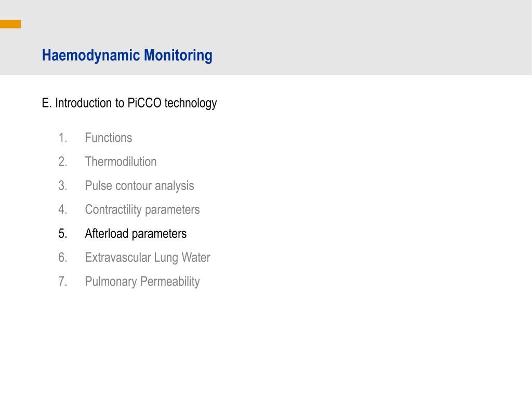Click the gray header banner area

click(x=266, y=37)
